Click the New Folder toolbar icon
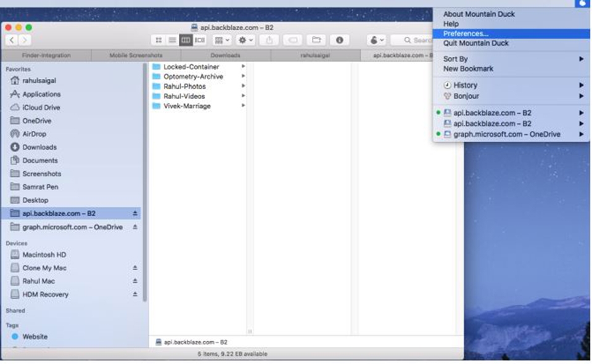Image resolution: width=592 pixels, height=364 pixels. [316, 40]
